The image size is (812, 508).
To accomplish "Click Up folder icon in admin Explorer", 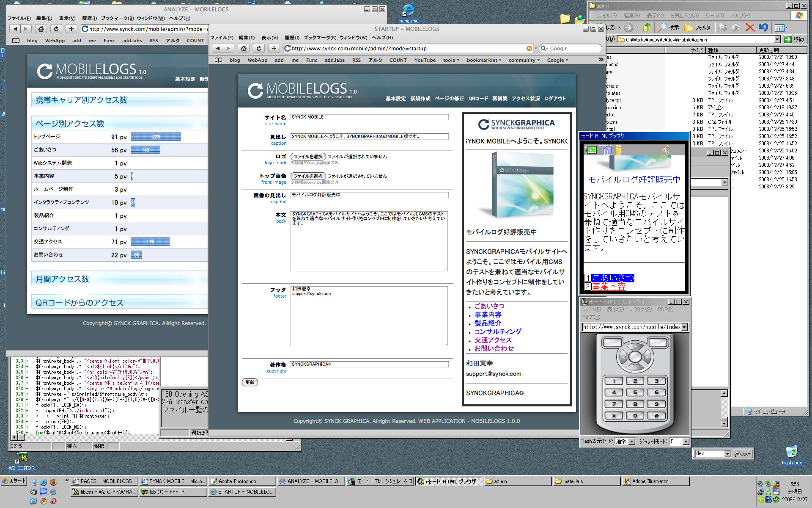I will pyautogui.click(x=647, y=28).
